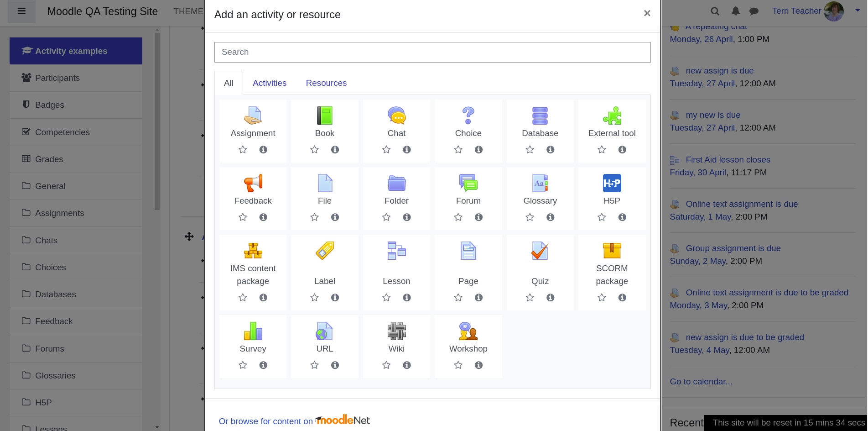Open Badges in the side navigation
Screen dimensions: 868x431
[x=76, y=105]
